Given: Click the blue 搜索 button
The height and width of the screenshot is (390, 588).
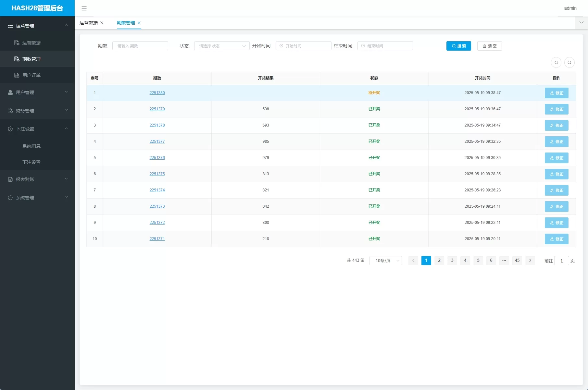Looking at the screenshot, I should click(458, 46).
